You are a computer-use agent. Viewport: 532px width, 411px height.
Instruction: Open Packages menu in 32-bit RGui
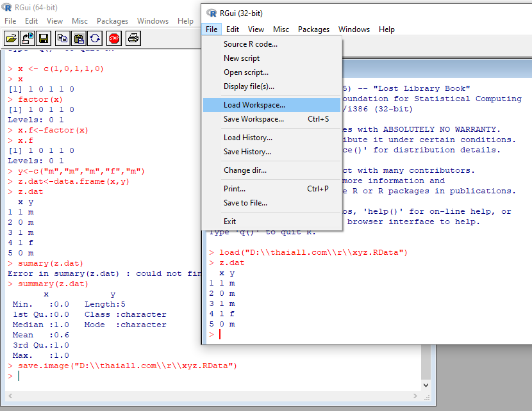[x=313, y=29]
